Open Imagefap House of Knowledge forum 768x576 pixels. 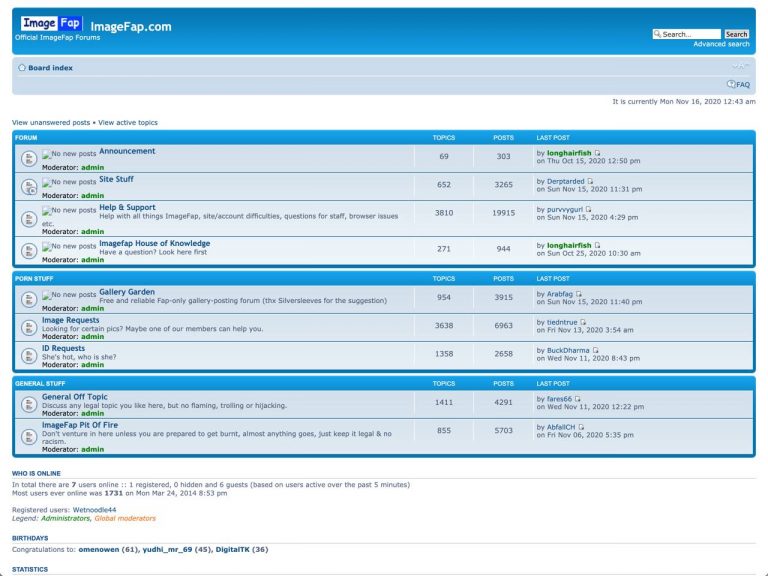tap(154, 243)
